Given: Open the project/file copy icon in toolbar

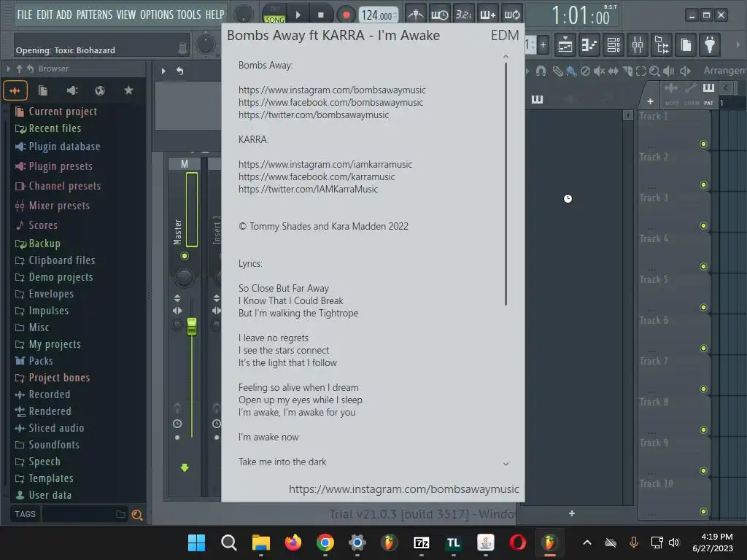Looking at the screenshot, I should (686, 45).
